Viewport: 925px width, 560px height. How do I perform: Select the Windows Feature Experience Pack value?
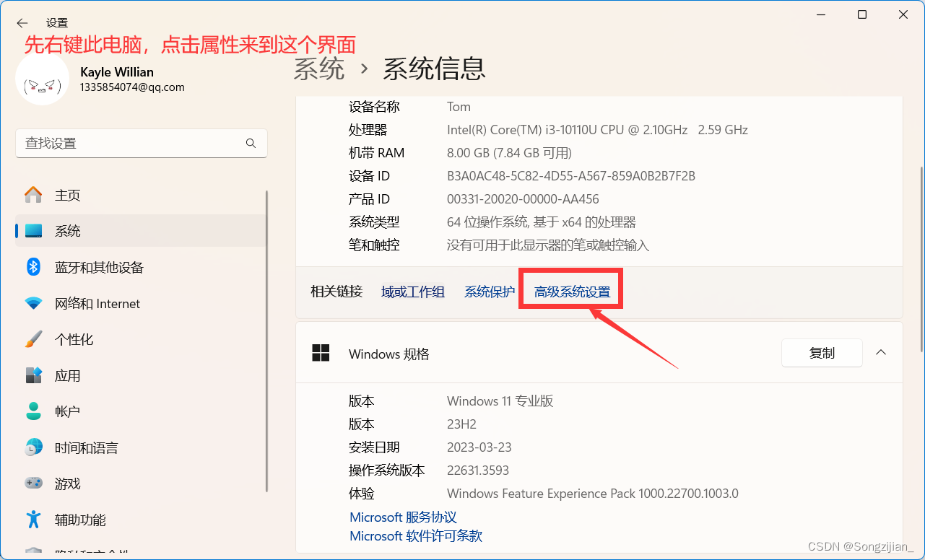[593, 494]
